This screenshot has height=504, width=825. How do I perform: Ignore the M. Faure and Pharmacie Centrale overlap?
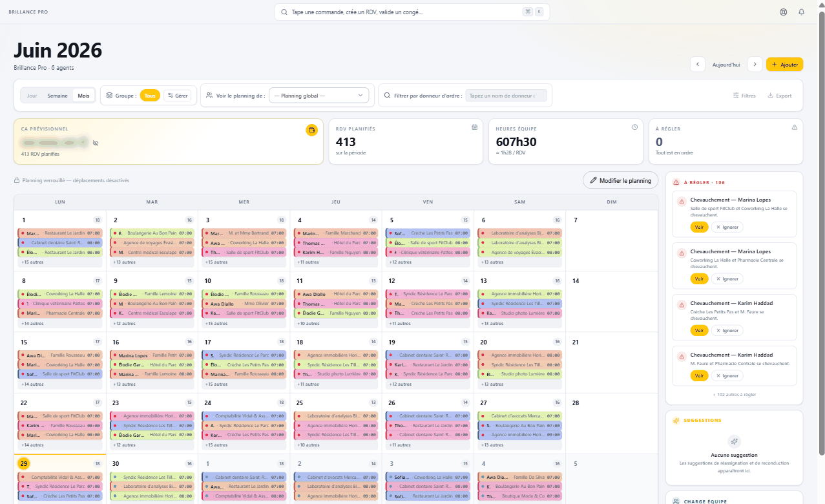click(x=727, y=375)
